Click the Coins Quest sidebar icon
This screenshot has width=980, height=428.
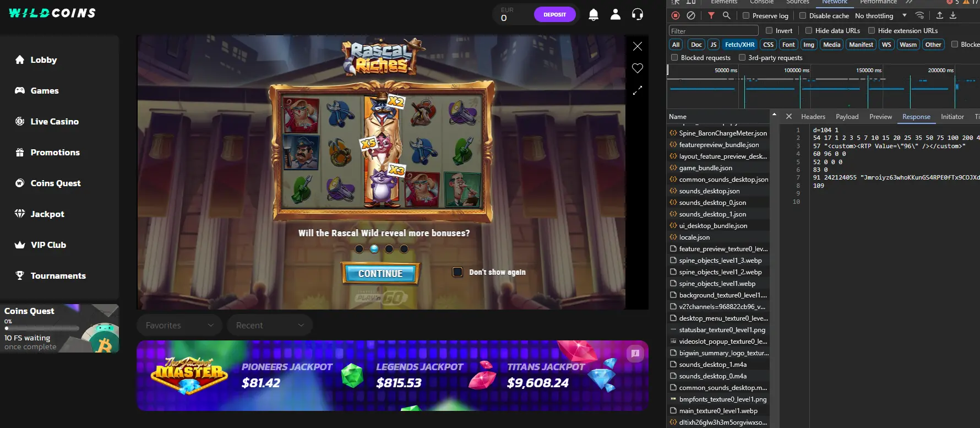pyautogui.click(x=20, y=183)
